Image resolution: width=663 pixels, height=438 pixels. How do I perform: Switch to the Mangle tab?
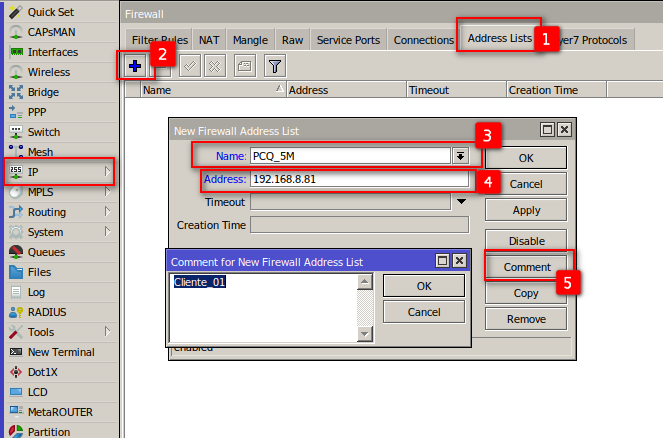(x=249, y=40)
